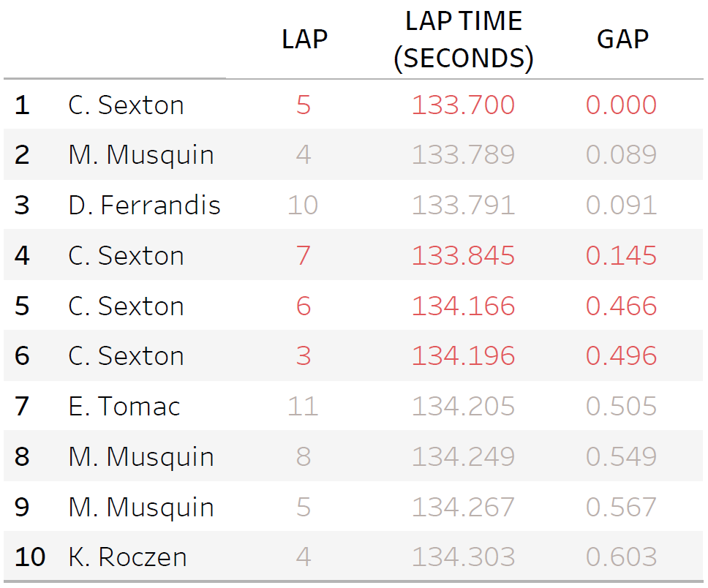The width and height of the screenshot is (708, 588).
Task: Click lap time value 133.700
Action: pyautogui.click(x=463, y=105)
